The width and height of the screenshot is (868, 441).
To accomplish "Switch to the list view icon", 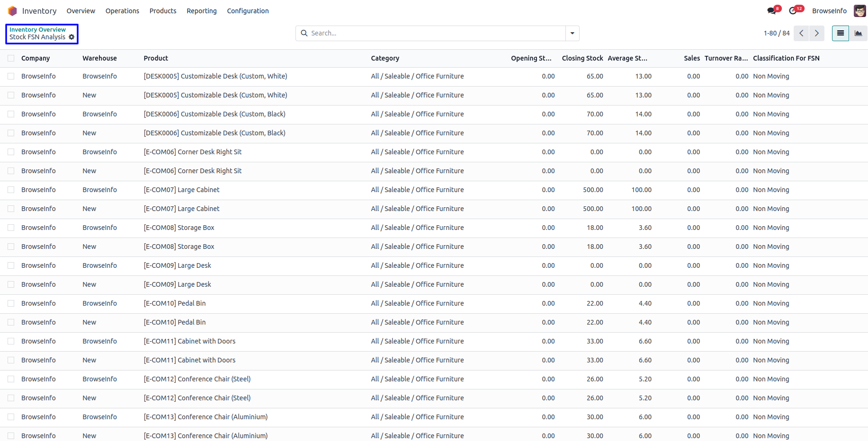I will point(840,33).
